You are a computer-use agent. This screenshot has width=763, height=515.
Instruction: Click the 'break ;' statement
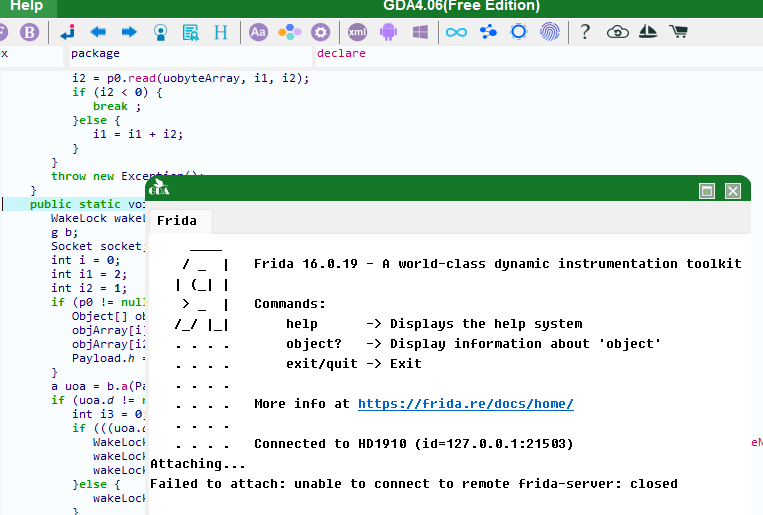coord(117,107)
